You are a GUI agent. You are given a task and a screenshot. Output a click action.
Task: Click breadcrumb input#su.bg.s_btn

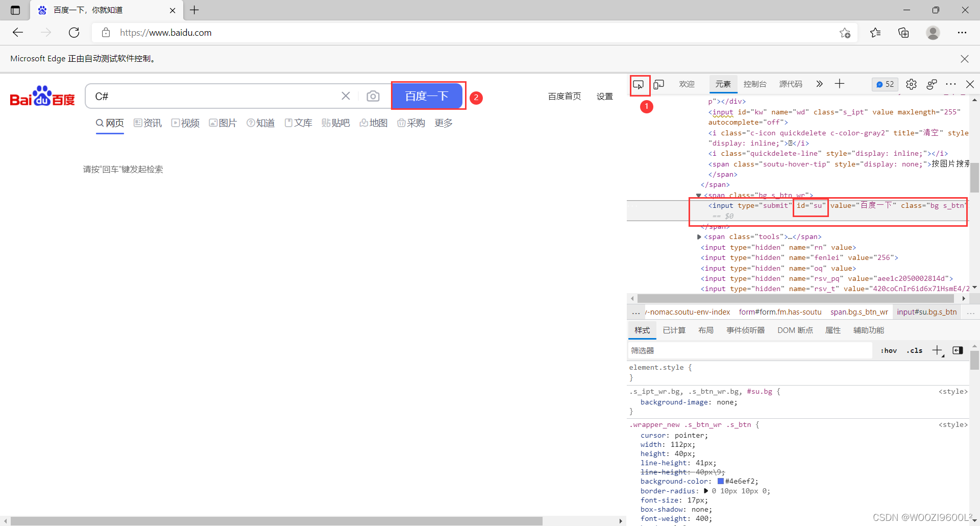click(x=927, y=312)
